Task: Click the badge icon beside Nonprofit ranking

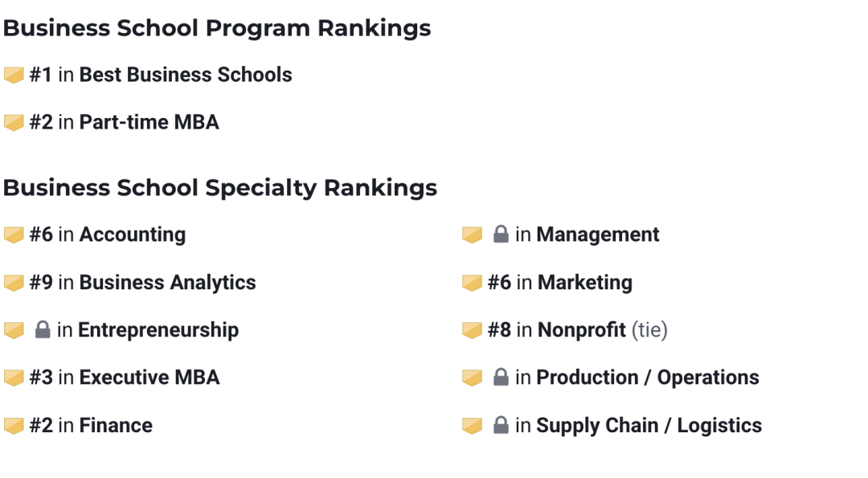Action: click(472, 330)
